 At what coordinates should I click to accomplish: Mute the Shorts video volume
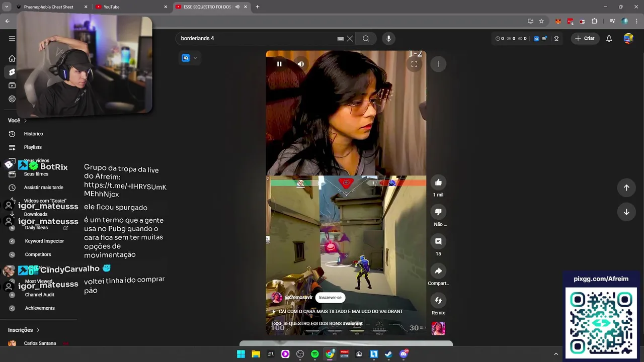300,64
